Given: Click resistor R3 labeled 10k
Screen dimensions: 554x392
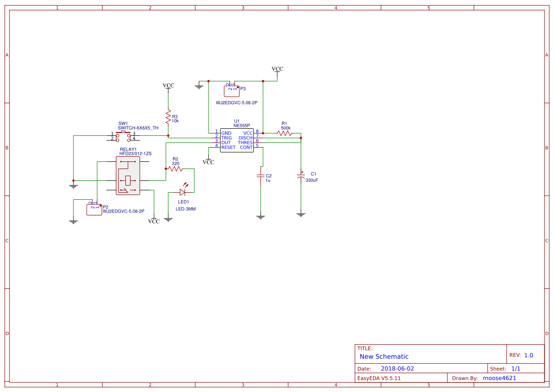Looking at the screenshot, I should click(169, 115).
